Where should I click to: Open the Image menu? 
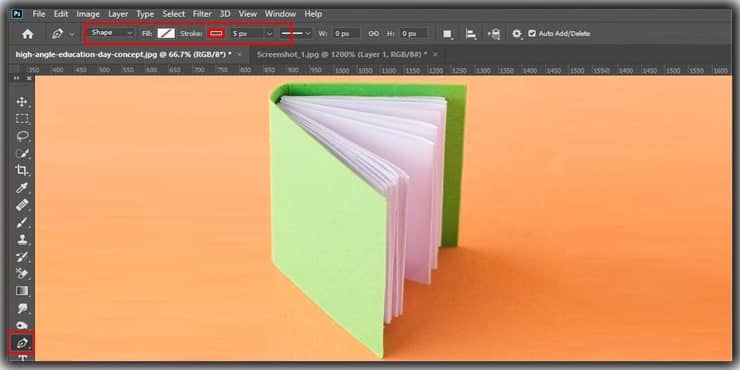(x=88, y=14)
